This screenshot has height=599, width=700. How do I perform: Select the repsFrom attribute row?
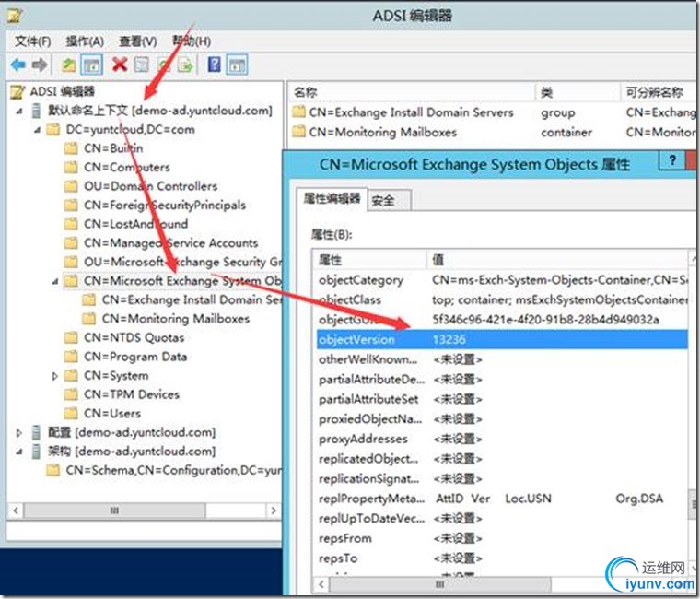[x=502, y=539]
